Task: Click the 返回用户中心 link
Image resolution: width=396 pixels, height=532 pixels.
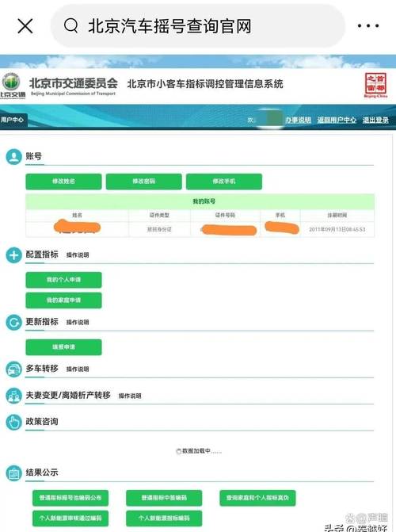Action: tap(337, 120)
